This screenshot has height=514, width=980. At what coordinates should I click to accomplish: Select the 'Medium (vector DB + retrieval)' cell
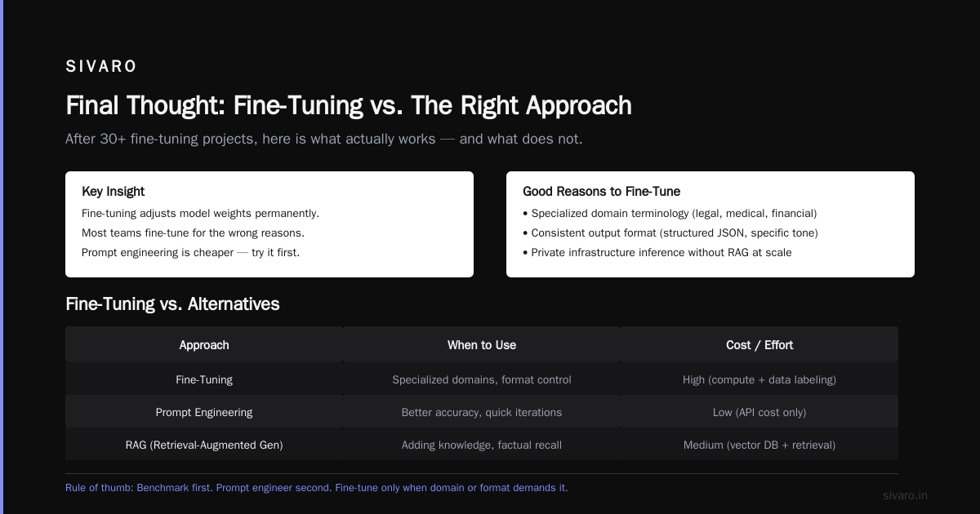pos(759,445)
